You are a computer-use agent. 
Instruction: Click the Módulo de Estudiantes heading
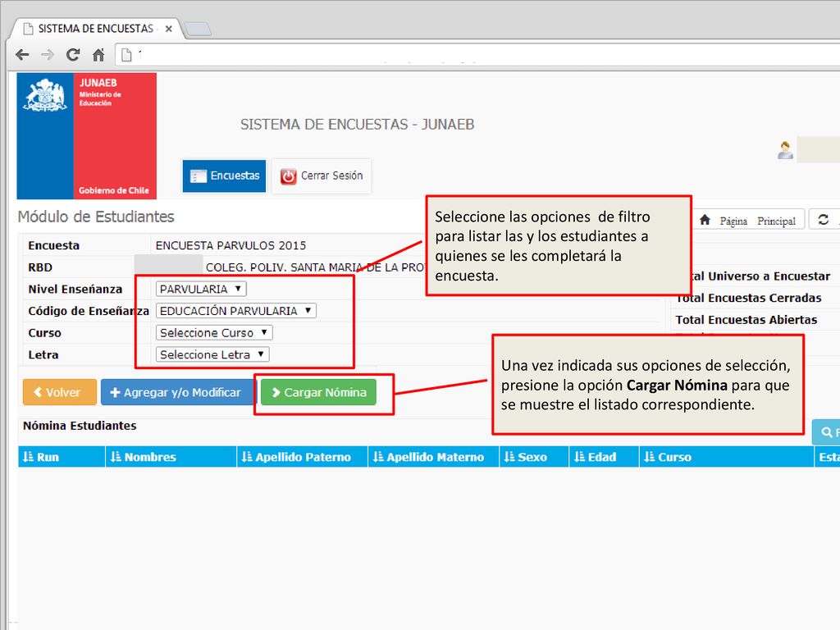tap(96, 217)
